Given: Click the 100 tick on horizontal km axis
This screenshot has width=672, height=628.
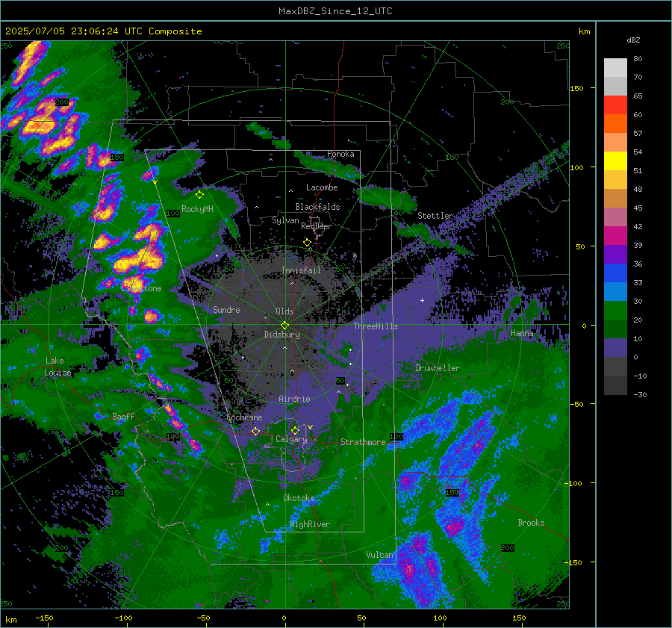Looking at the screenshot, I should (x=440, y=618).
